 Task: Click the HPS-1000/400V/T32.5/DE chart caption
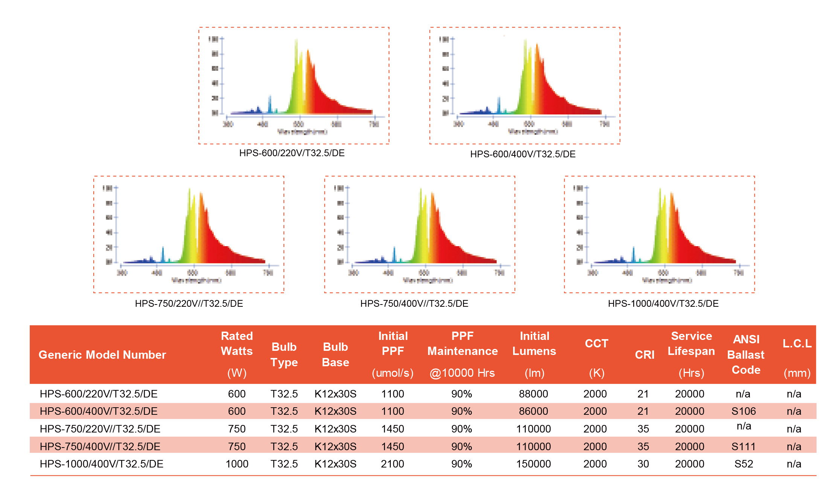pos(663,303)
